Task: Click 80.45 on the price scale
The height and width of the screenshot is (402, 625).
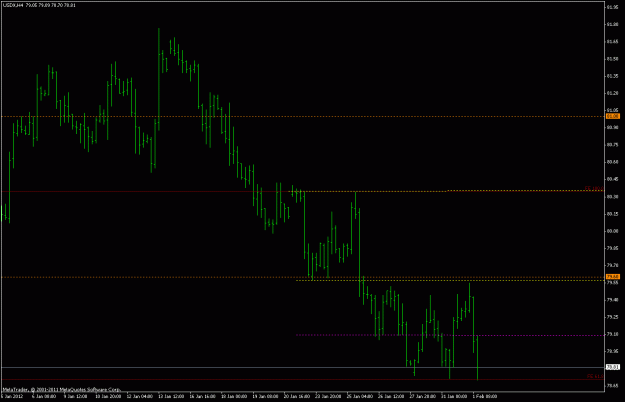Action: [613, 179]
